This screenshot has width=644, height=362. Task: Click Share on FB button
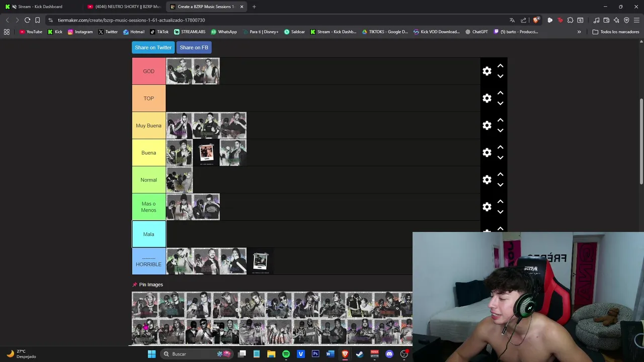pos(194,47)
